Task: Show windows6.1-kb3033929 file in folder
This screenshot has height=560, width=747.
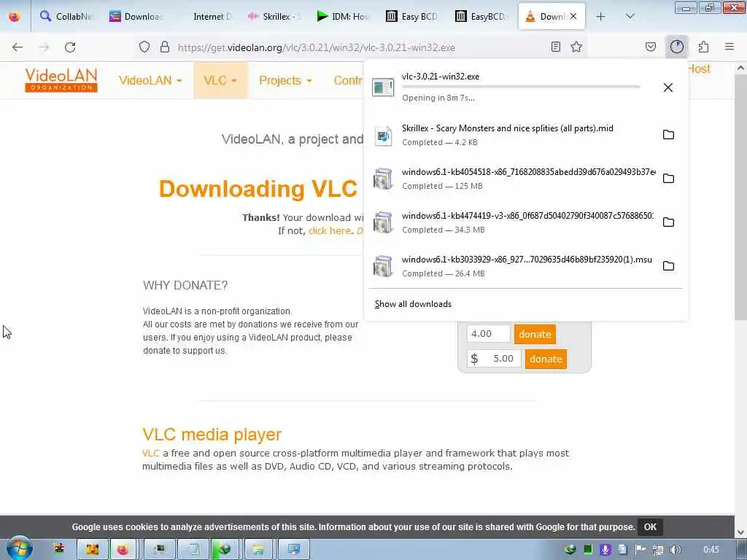Action: pos(668,266)
